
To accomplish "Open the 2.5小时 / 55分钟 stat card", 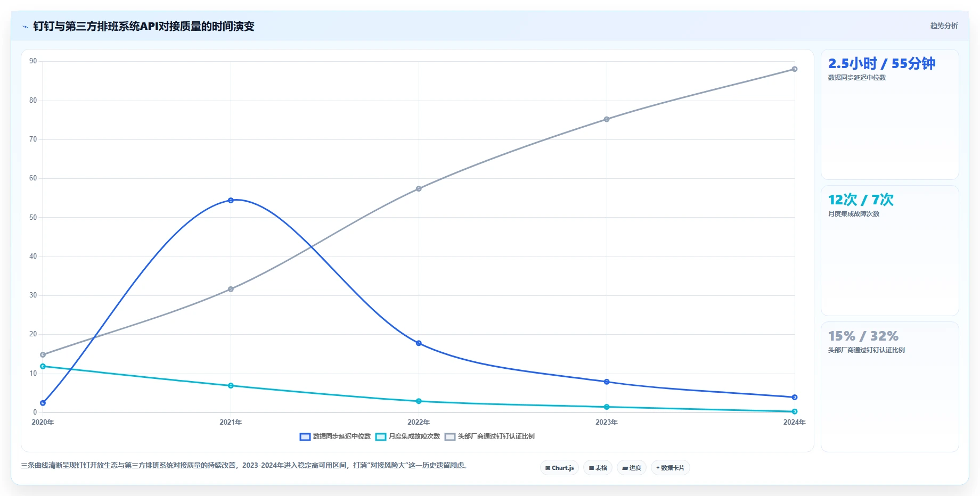I will pyautogui.click(x=889, y=114).
